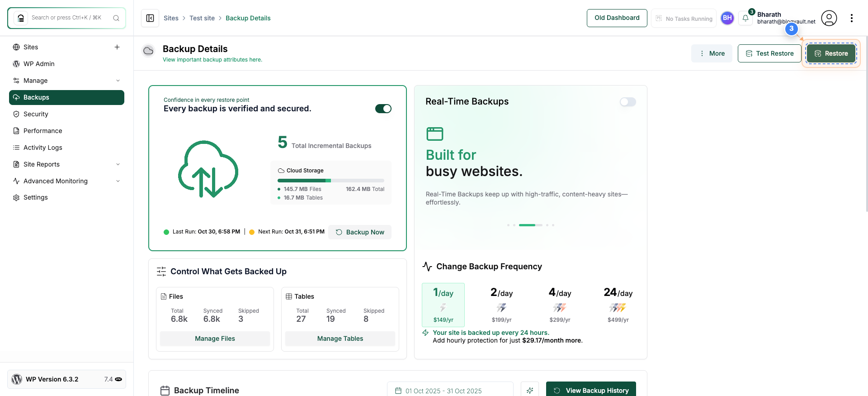Focus the Search or press Ctrl+K field
Image resolution: width=868 pixels, height=396 pixels.
coord(66,18)
